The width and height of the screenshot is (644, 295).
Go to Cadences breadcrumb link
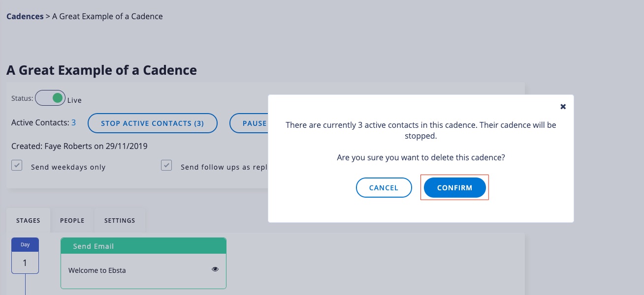coord(25,16)
